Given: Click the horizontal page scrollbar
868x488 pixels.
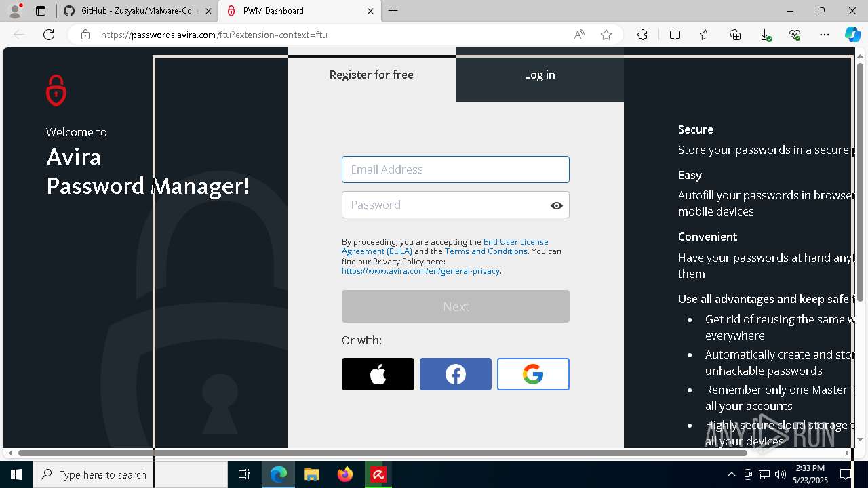Looking at the screenshot, I should 383,453.
